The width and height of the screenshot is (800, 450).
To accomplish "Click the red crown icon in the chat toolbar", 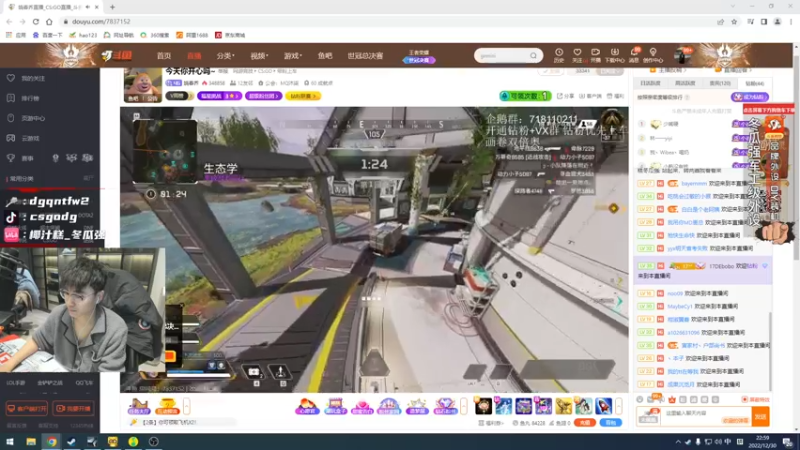I will [x=672, y=399].
